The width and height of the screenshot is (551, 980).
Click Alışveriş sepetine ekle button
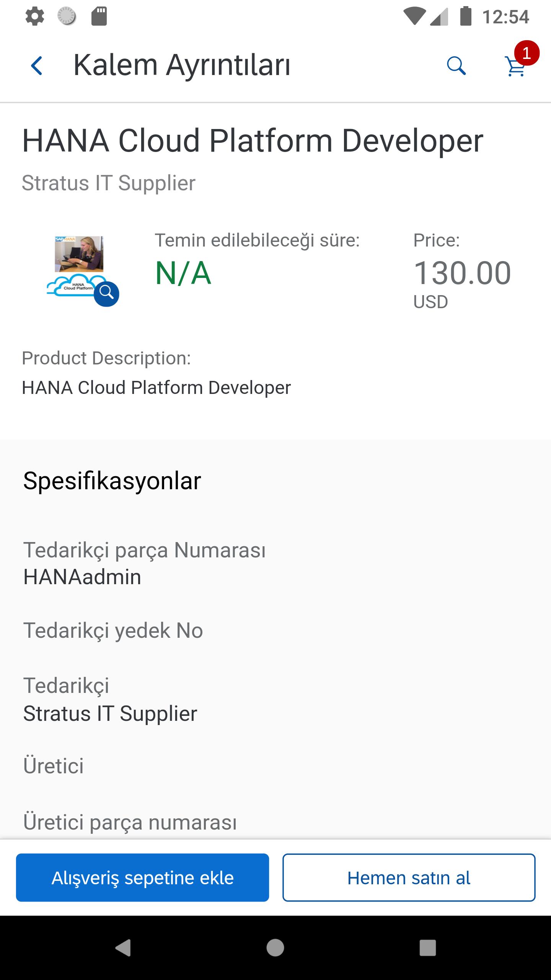click(x=142, y=877)
